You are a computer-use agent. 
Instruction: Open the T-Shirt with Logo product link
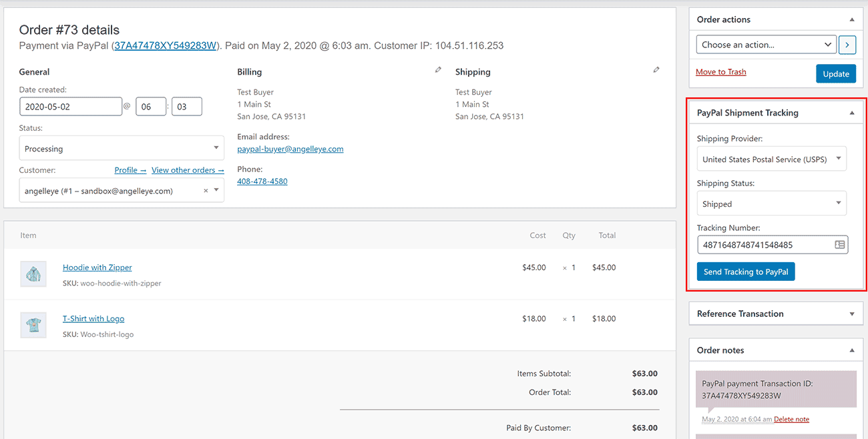(x=93, y=319)
